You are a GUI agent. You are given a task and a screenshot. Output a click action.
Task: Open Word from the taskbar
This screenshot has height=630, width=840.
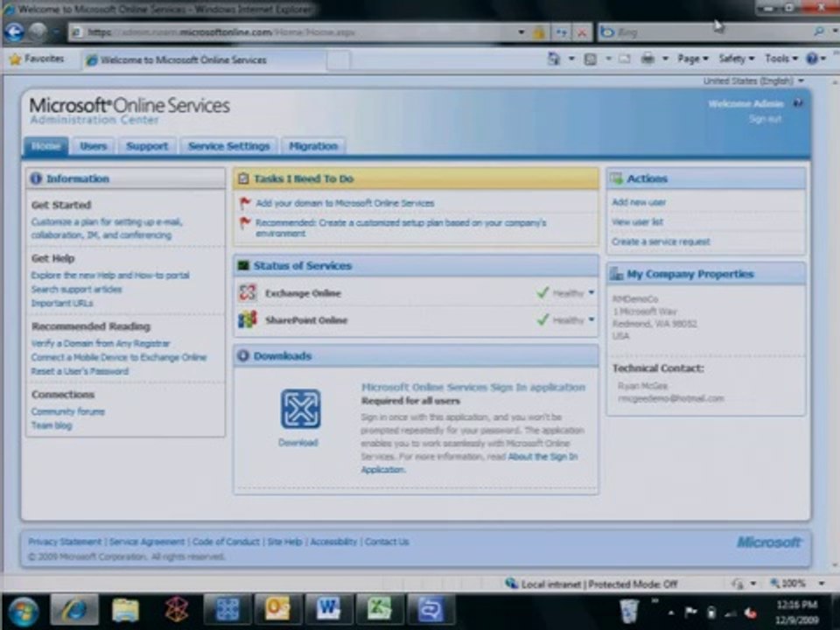click(x=328, y=609)
